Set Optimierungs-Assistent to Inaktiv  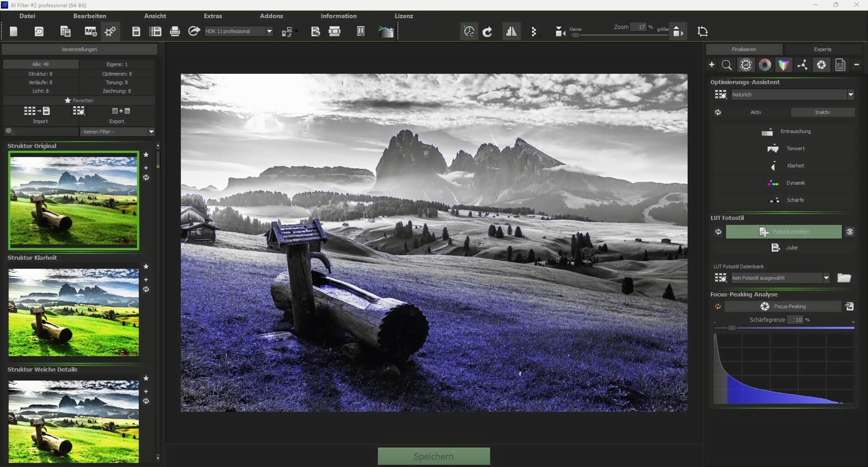(x=823, y=112)
